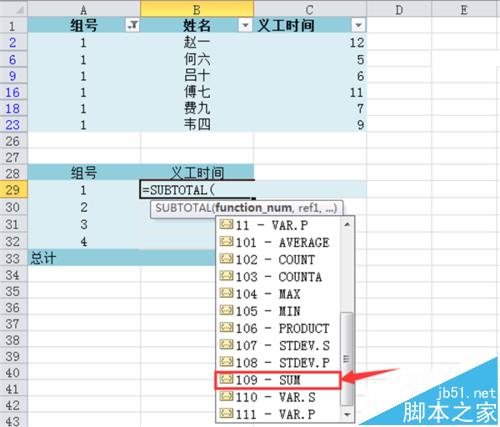This screenshot has height=427, width=500.
Task: Choose 103 - COUNTA from function list
Action: (278, 277)
